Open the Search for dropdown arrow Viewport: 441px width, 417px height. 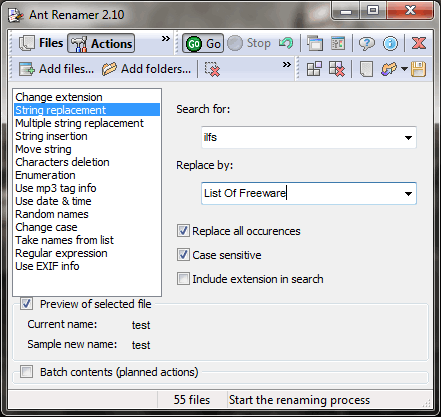tap(408, 137)
